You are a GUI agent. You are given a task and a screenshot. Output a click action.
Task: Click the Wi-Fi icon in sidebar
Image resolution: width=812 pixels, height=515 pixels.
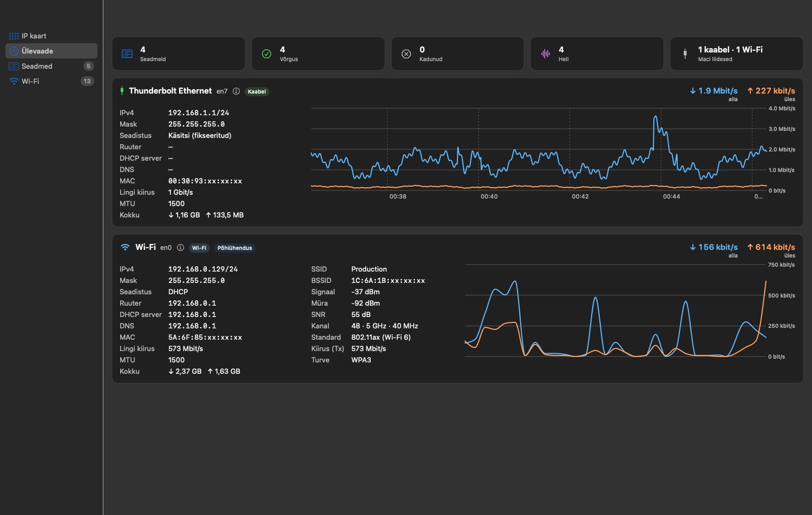[x=14, y=81]
